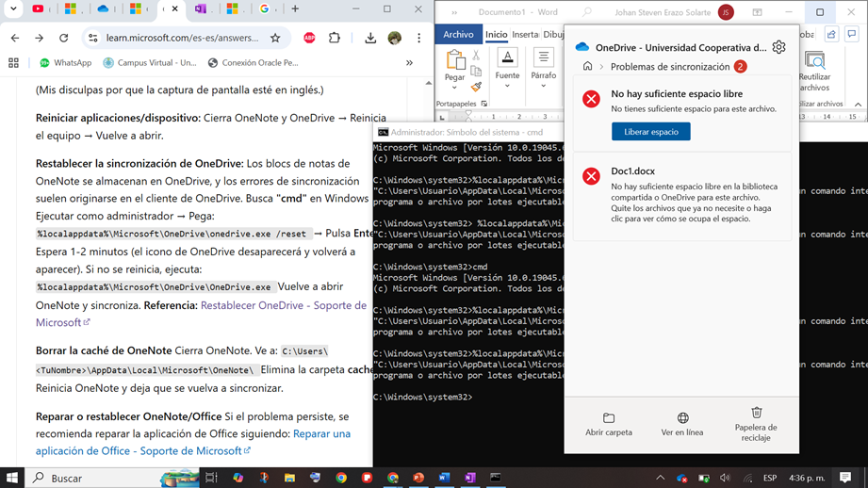Viewport: 868px width, 488px height.
Task: Open the Comments icon in Word
Action: (x=851, y=34)
